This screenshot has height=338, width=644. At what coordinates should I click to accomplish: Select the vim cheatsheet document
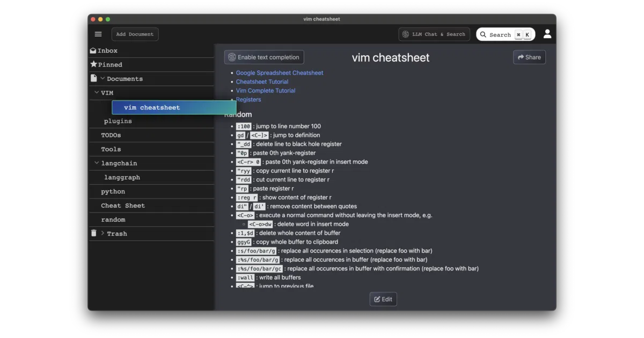pos(174,107)
